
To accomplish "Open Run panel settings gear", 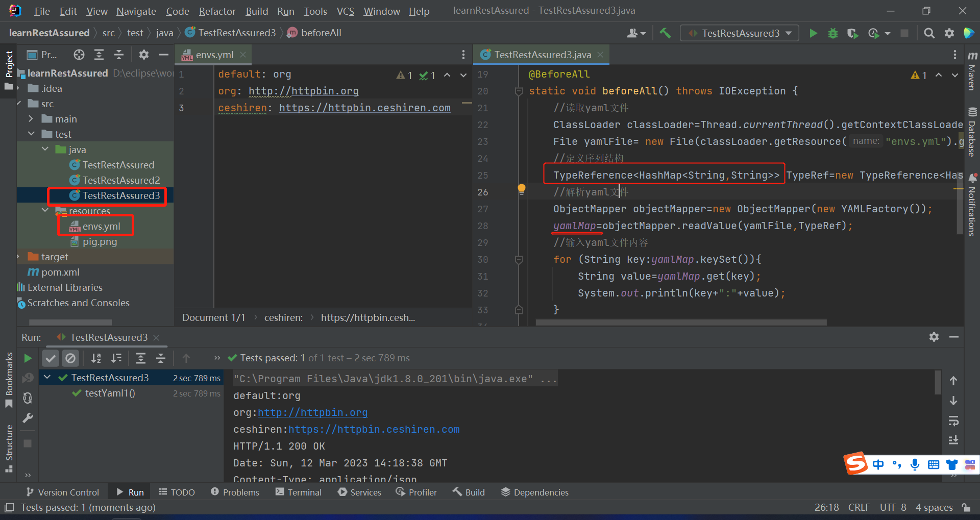I will pos(934,337).
